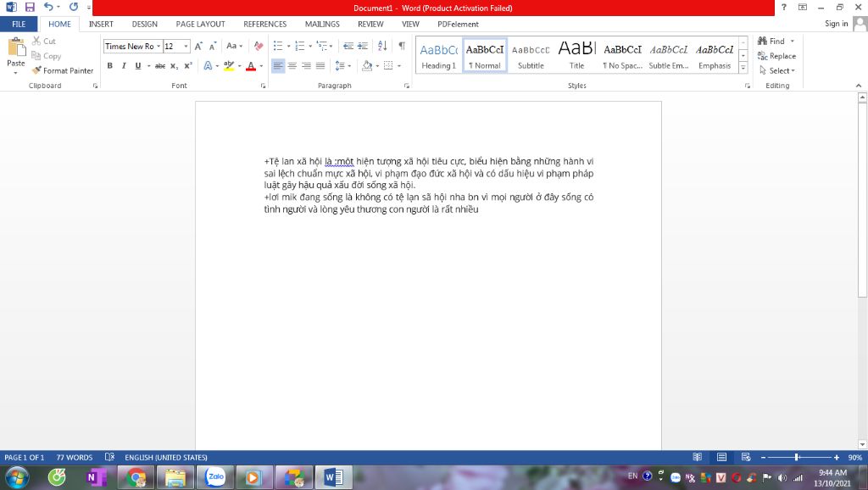The image size is (868, 490).
Task: Click the Paste clipboard icon
Action: click(16, 47)
